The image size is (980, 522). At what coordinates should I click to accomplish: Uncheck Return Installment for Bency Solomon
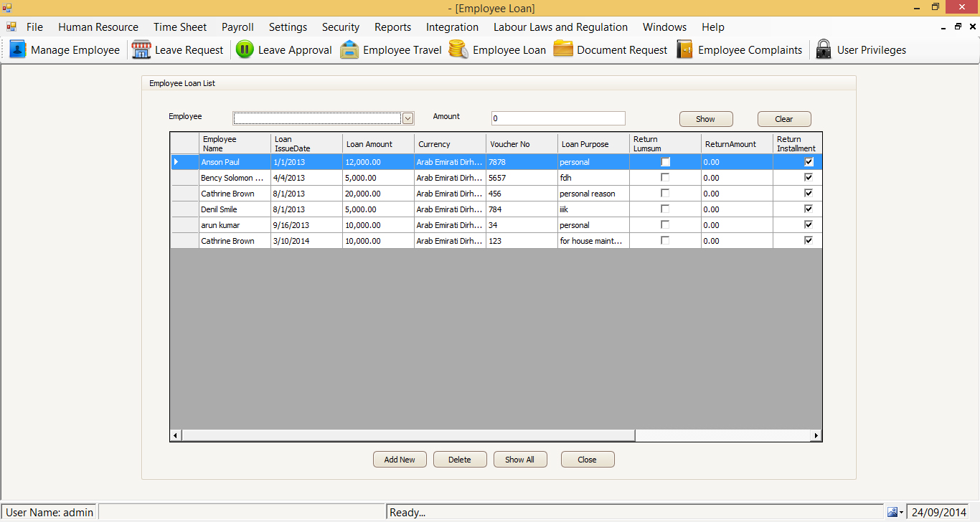(x=809, y=178)
